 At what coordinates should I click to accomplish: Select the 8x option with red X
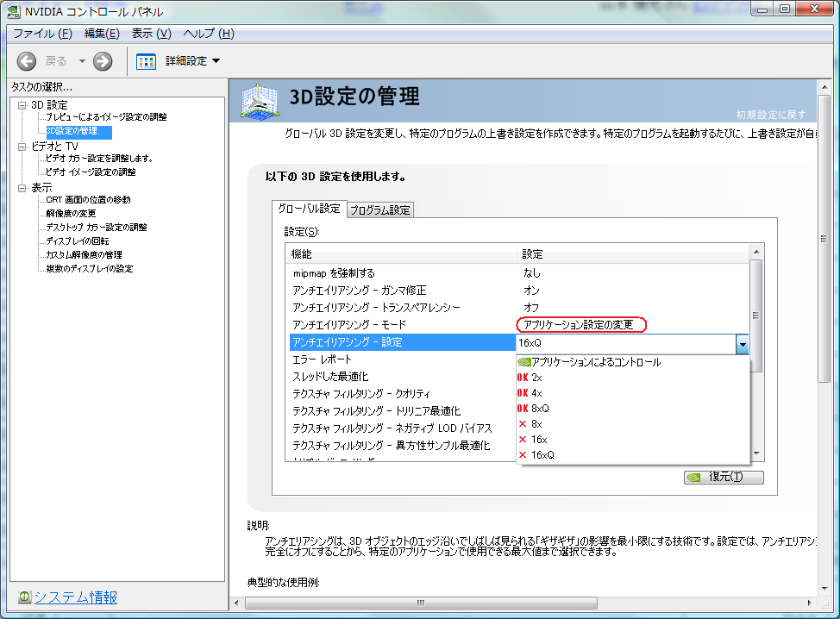pyautogui.click(x=536, y=424)
